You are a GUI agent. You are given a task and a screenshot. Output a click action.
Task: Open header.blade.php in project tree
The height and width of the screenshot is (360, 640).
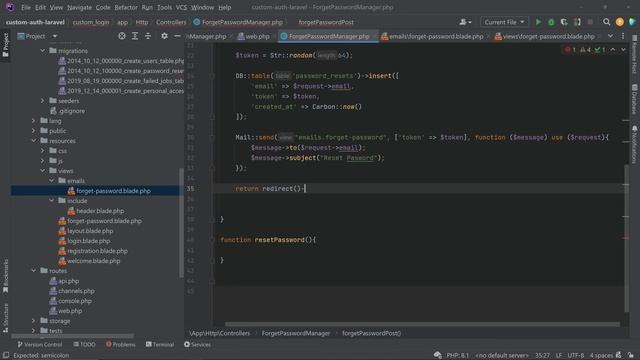click(x=96, y=211)
